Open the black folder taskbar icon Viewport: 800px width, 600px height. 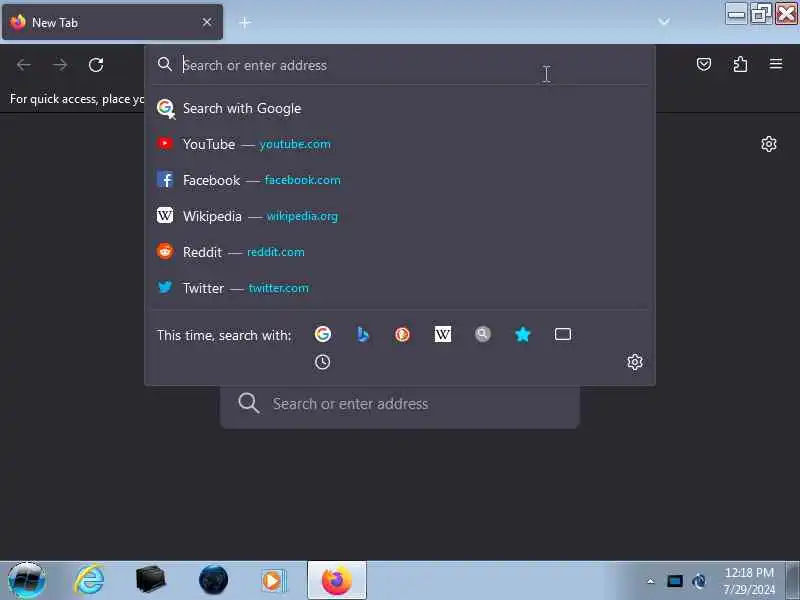[151, 579]
